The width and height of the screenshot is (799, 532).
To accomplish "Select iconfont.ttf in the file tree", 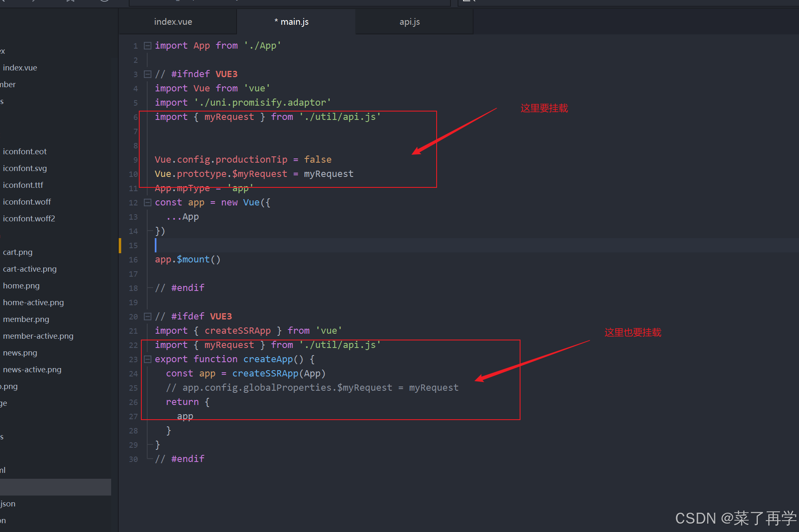I will click(23, 185).
